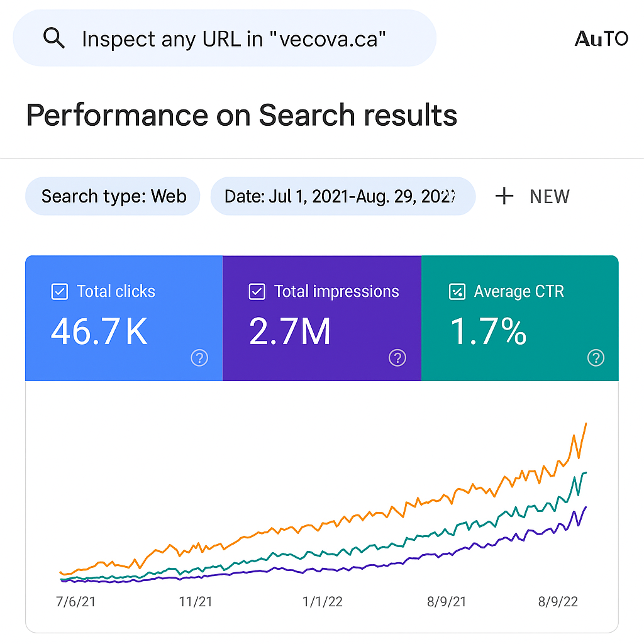Open help icon on Total clicks card

tap(199, 358)
